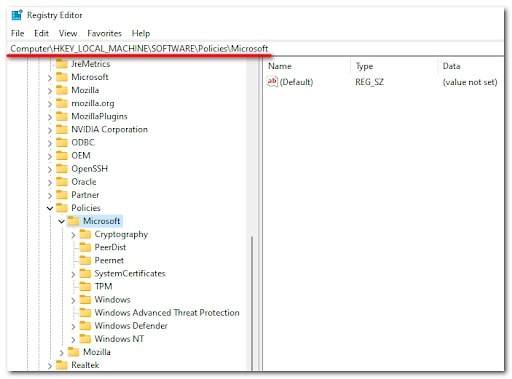Viewport: 512px width, 379px height.
Task: Expand the SystemCertificates key
Action: pos(73,274)
